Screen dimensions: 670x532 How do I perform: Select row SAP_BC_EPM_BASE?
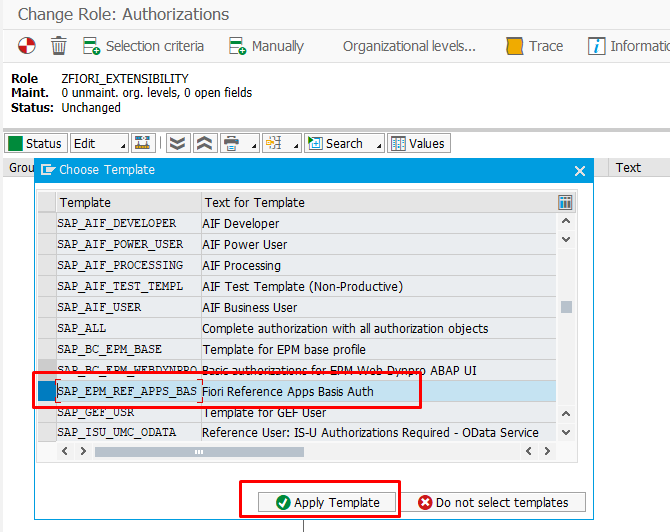pyautogui.click(x=297, y=349)
